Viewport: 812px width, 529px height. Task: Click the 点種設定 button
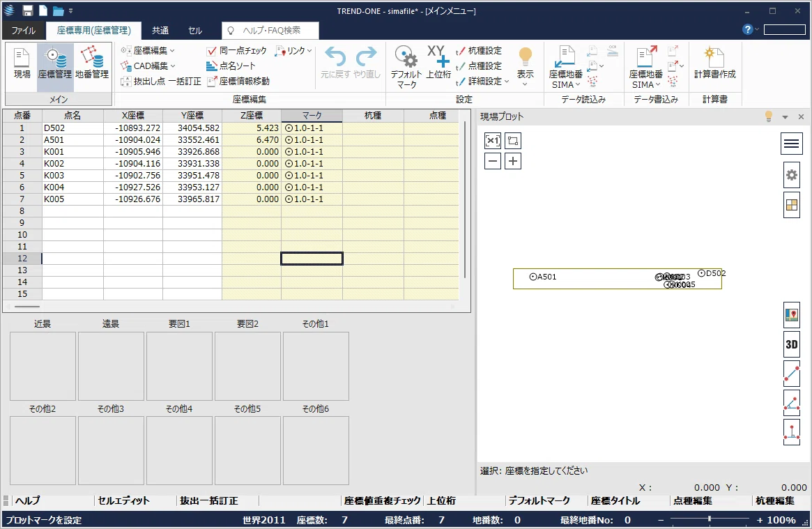479,66
